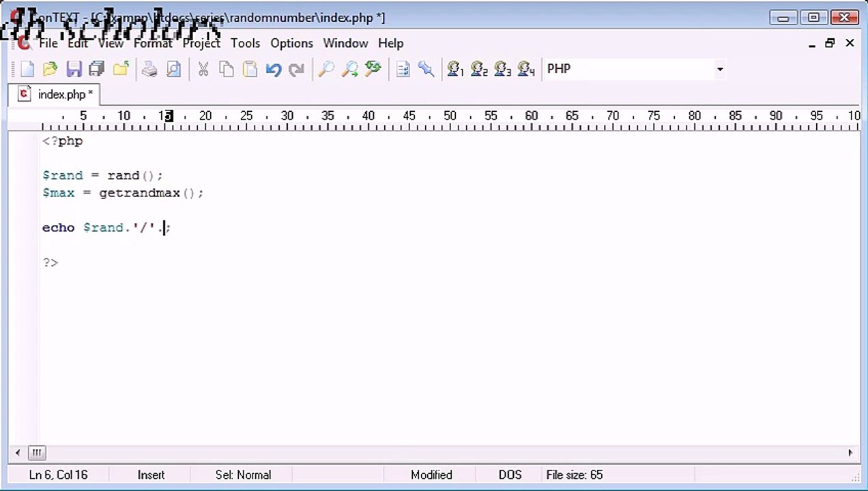
Task: Run user command 2 icon
Action: (479, 69)
